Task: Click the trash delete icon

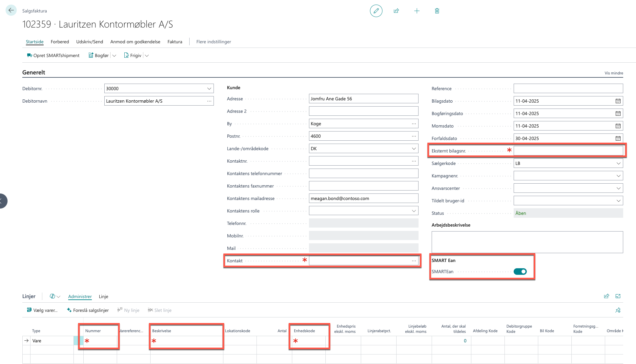Action: (x=437, y=11)
